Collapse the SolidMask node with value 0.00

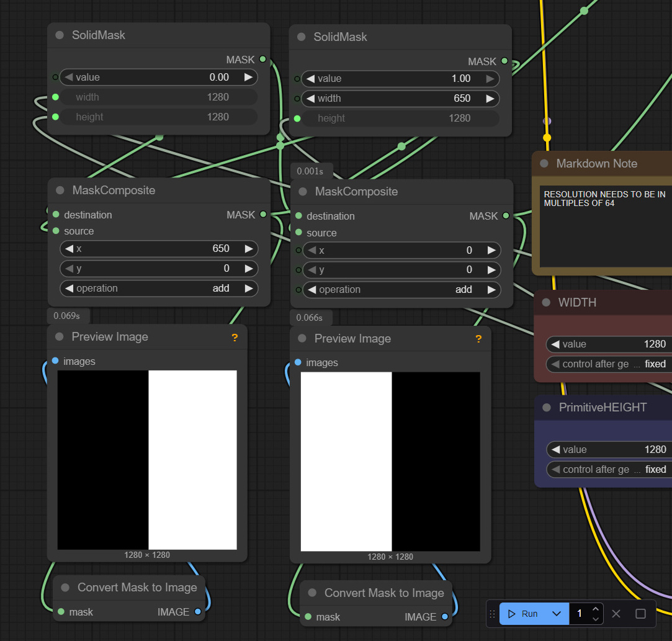[60, 35]
